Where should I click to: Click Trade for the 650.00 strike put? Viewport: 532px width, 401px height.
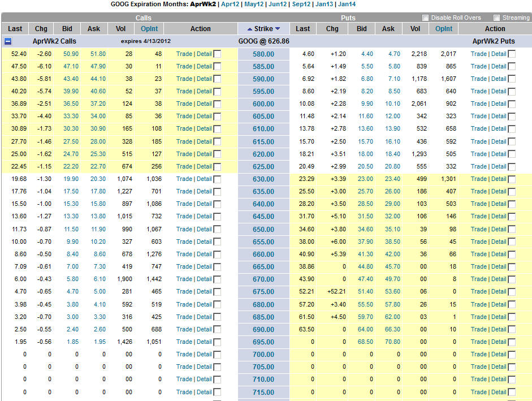pyautogui.click(x=479, y=229)
